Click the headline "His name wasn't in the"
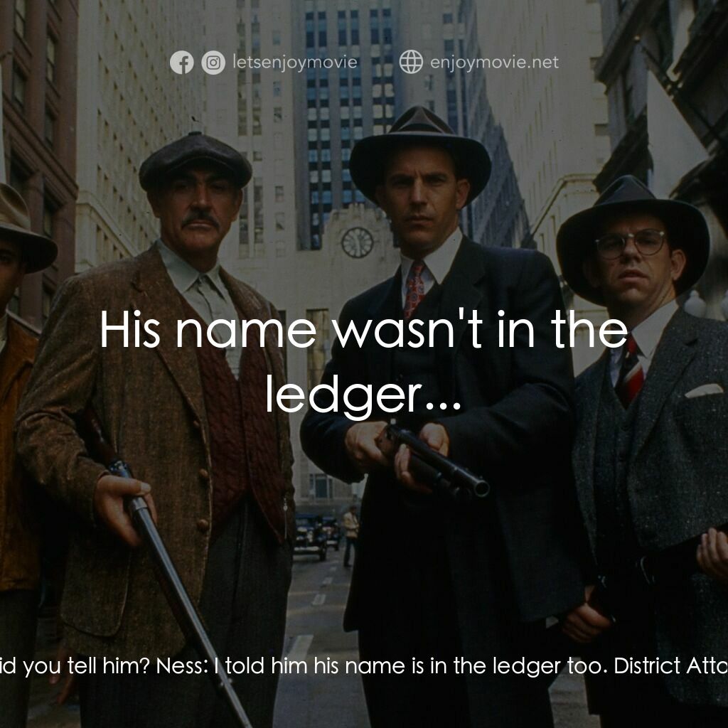This screenshot has width=728, height=728. point(363,331)
